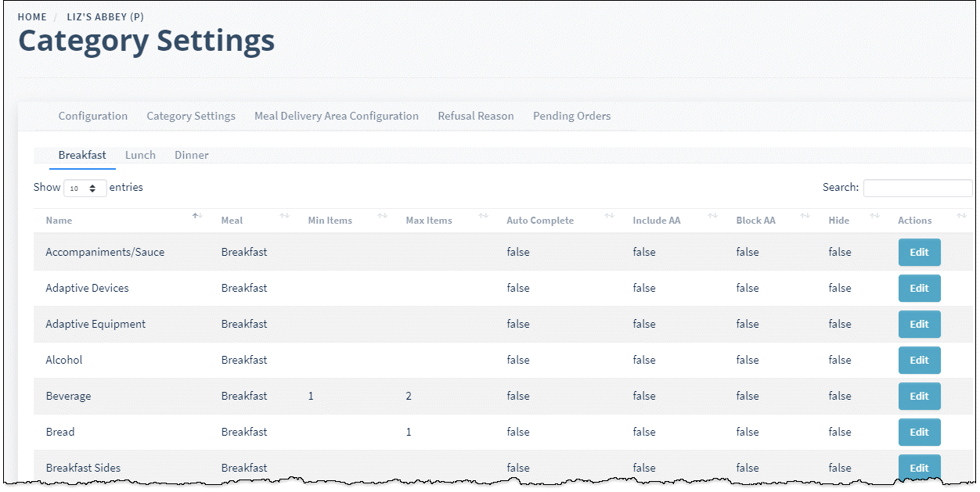Open the Category Settings tab
The image size is (980, 492).
(191, 116)
